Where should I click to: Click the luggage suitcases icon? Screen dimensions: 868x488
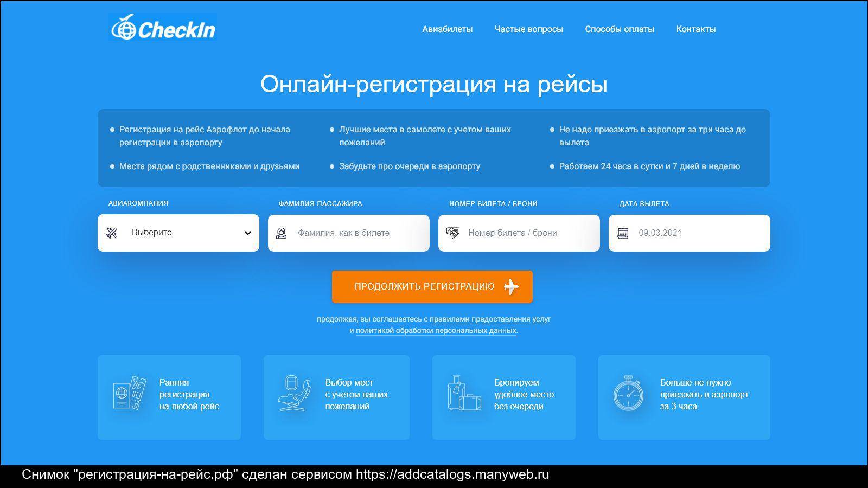point(464,393)
